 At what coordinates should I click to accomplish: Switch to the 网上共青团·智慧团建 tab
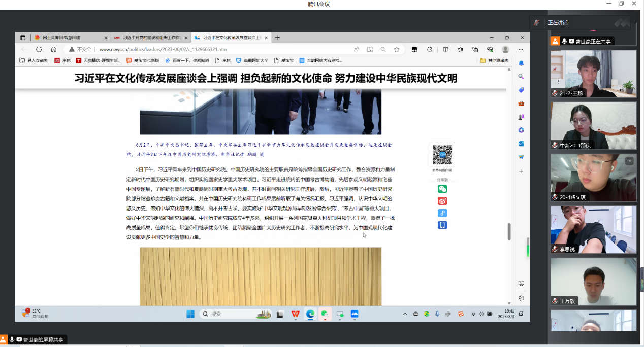[66, 38]
